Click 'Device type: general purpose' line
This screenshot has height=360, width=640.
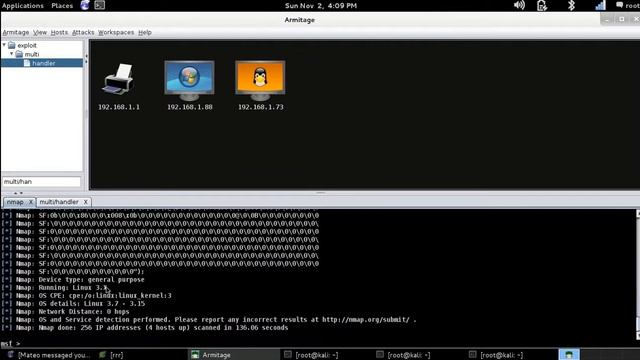click(x=91, y=280)
